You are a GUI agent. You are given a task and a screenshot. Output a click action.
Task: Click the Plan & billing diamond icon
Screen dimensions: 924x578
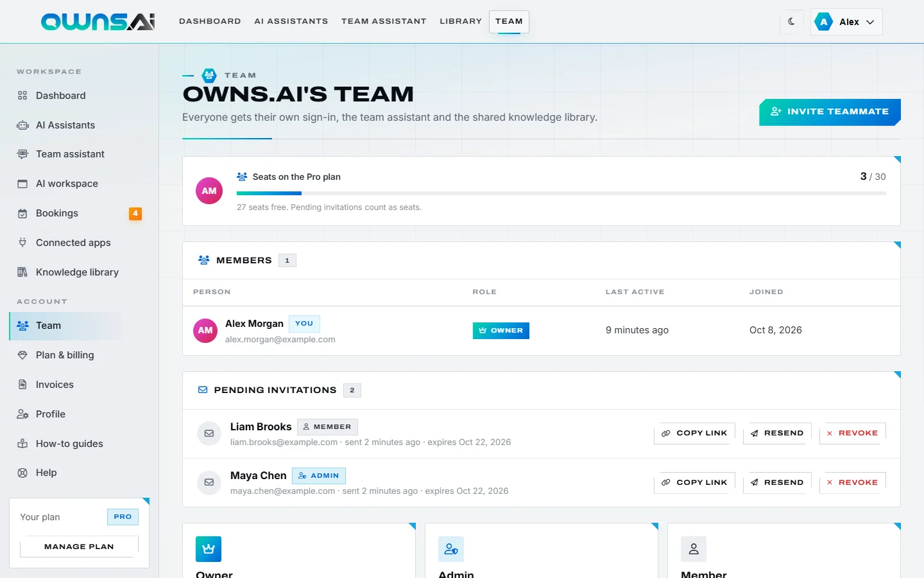point(22,355)
